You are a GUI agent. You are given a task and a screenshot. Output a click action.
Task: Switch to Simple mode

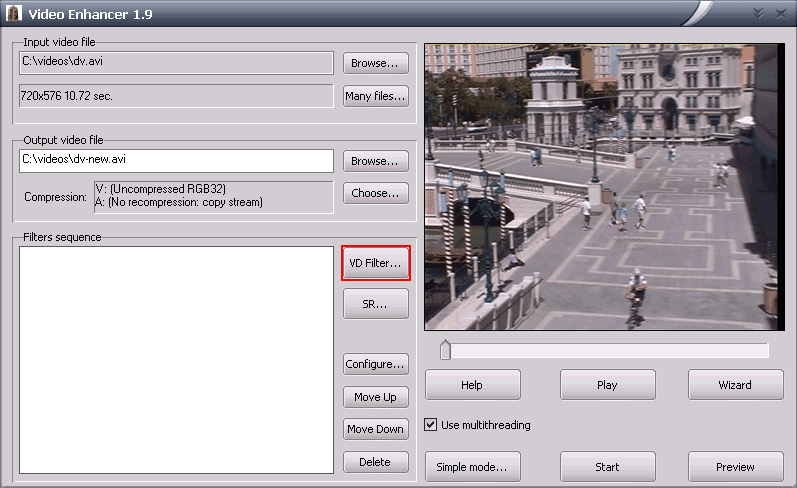472,467
